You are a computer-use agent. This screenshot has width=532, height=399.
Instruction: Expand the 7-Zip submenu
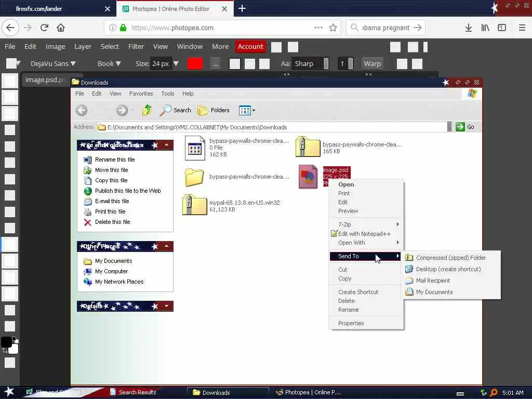pos(366,224)
